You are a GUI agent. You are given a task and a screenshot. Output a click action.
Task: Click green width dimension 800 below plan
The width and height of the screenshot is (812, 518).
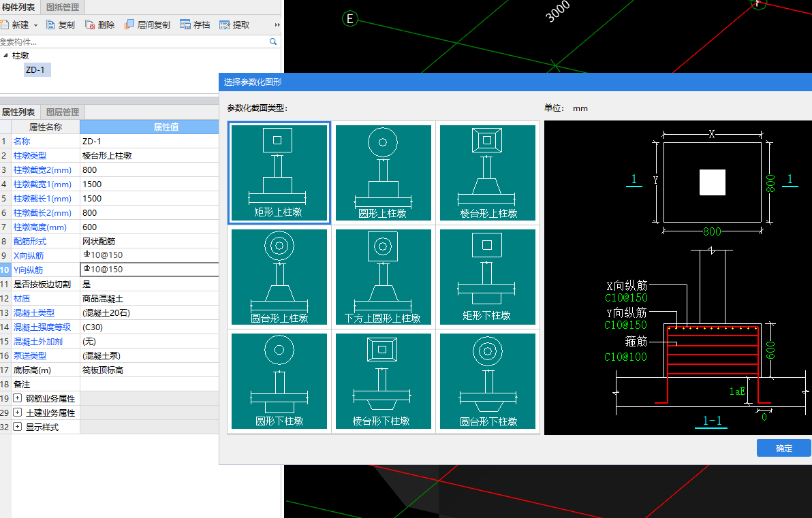(712, 231)
